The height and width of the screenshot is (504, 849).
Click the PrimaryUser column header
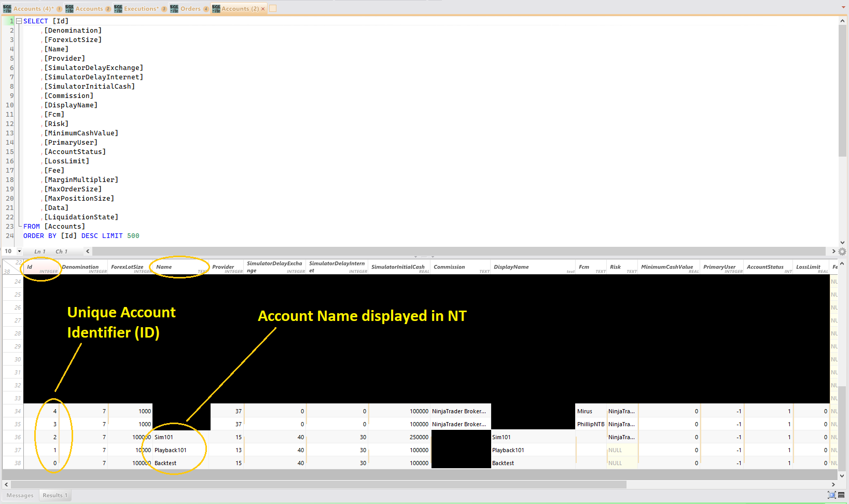(722, 267)
